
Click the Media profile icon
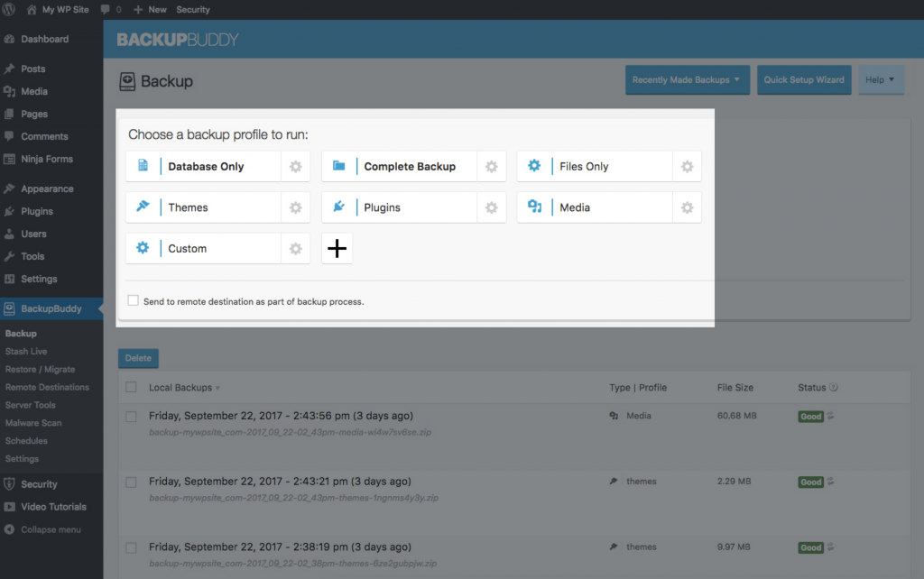coord(534,207)
